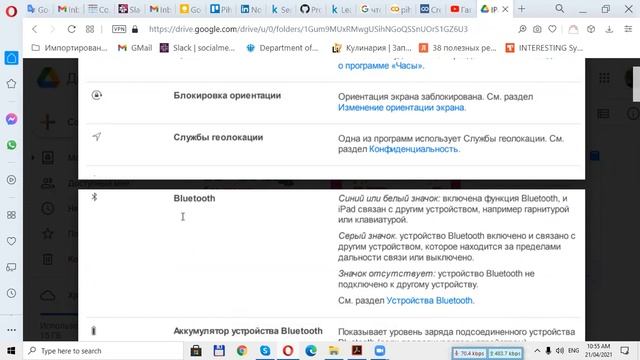Search tabs with the magnifier icon
The image size is (640, 360).
coord(560,9)
